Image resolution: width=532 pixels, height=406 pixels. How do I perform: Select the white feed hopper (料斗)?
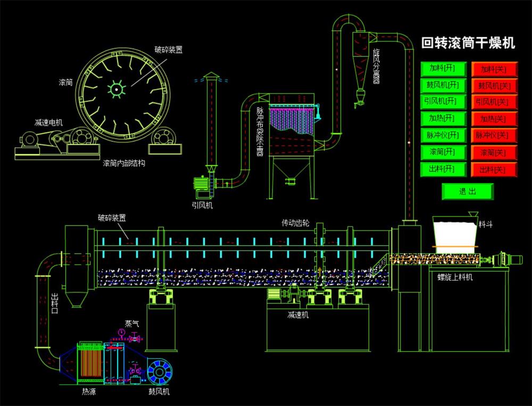point(454,233)
